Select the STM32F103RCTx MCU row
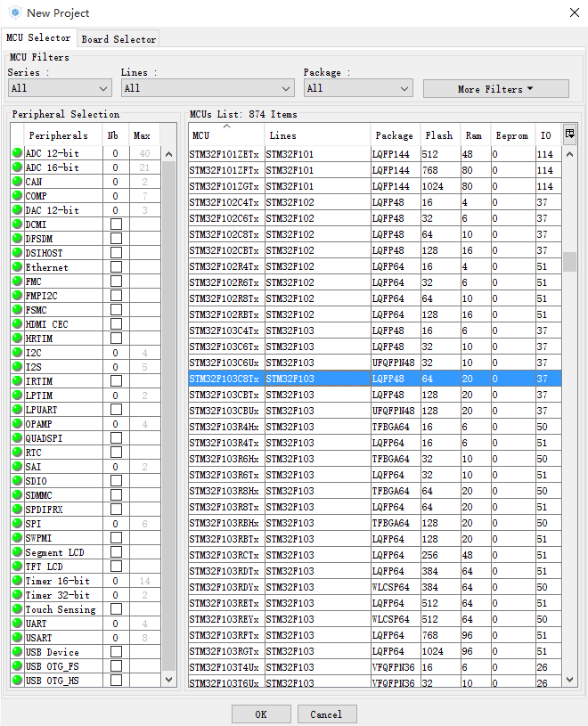 tap(375, 555)
